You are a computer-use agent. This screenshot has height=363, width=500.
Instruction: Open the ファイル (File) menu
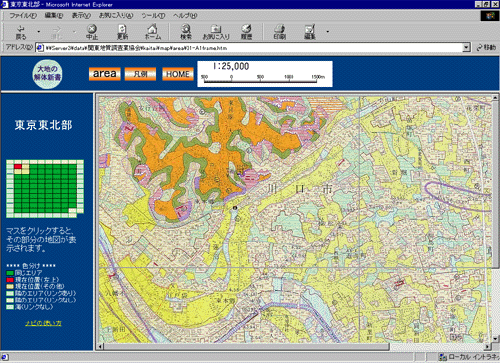22,15
